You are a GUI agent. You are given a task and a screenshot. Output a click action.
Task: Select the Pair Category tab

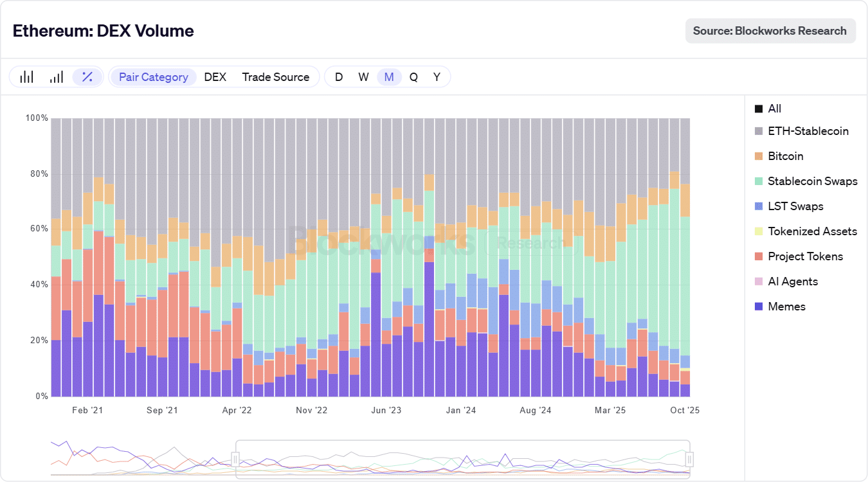pos(153,77)
